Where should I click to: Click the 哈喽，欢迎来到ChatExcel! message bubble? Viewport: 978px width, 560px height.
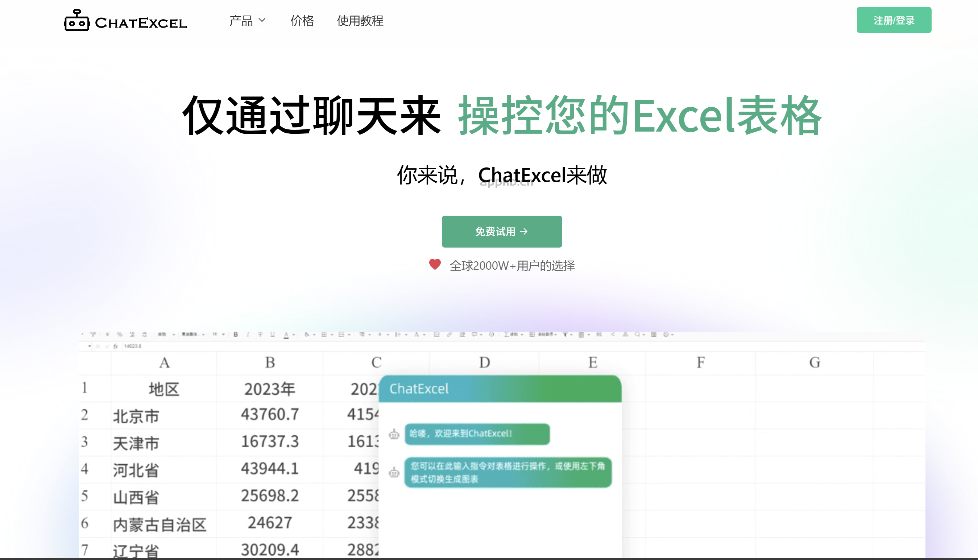477,434
